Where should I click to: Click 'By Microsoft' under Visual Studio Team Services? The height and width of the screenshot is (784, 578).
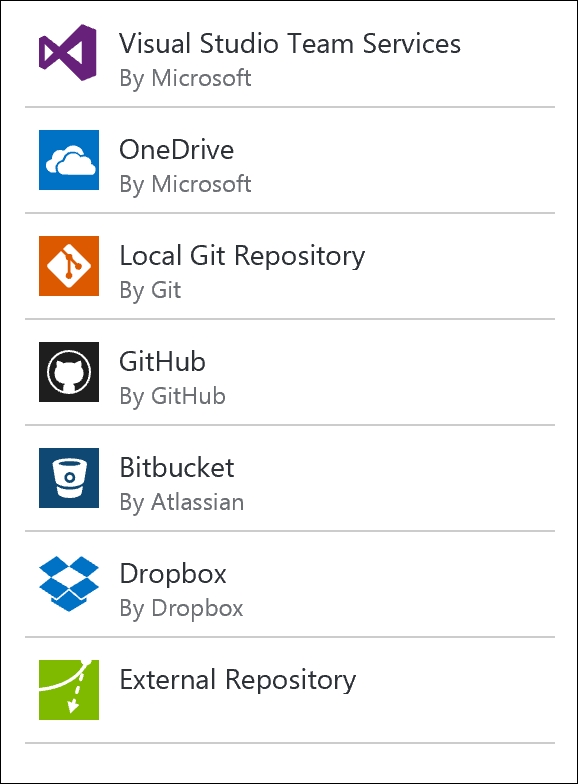pos(186,79)
